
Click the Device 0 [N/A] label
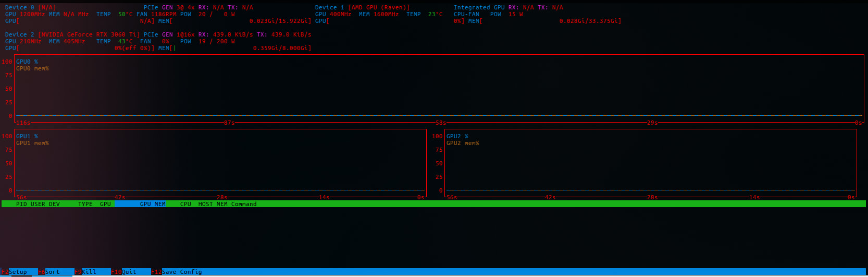point(30,7)
